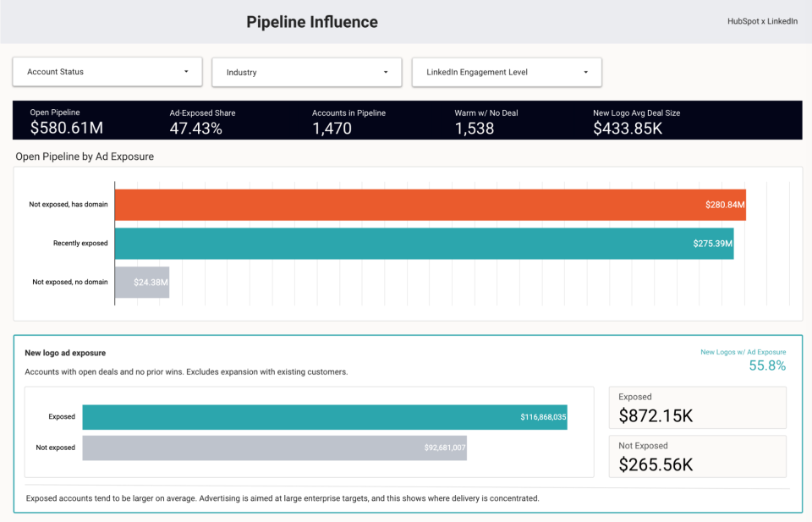Select the 55.8% teal percentage value

[767, 365]
